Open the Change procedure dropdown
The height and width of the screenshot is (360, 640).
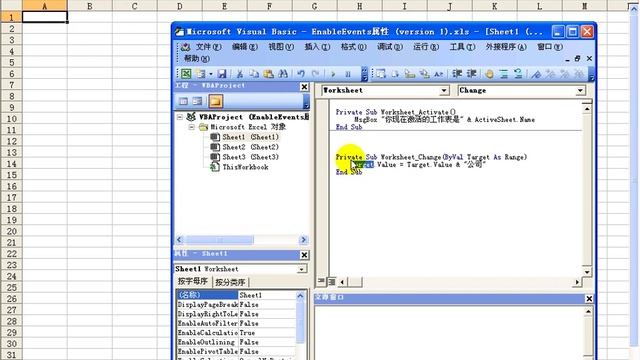(580, 90)
